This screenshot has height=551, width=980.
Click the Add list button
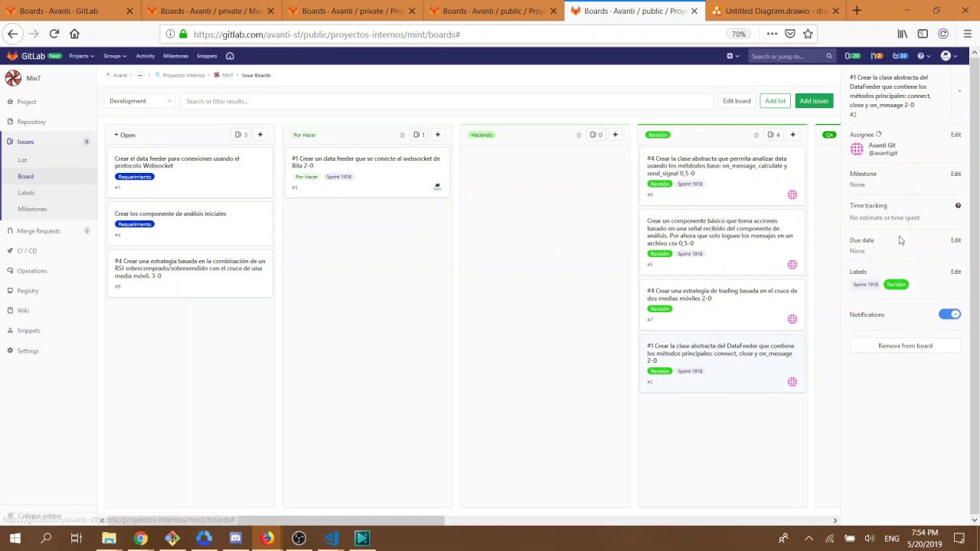point(775,101)
